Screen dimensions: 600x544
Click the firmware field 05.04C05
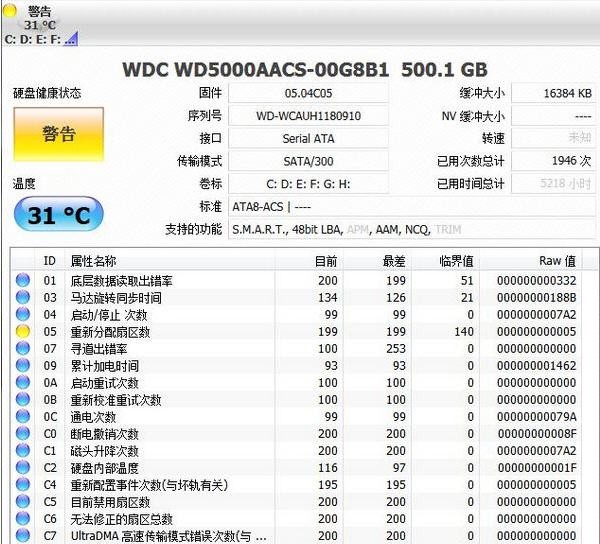point(308,93)
